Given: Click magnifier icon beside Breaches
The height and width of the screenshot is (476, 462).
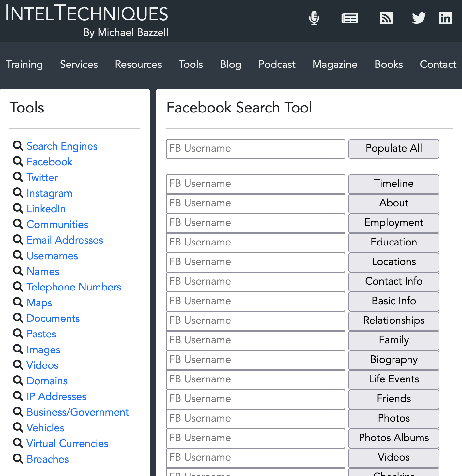Looking at the screenshot, I should tap(18, 459).
